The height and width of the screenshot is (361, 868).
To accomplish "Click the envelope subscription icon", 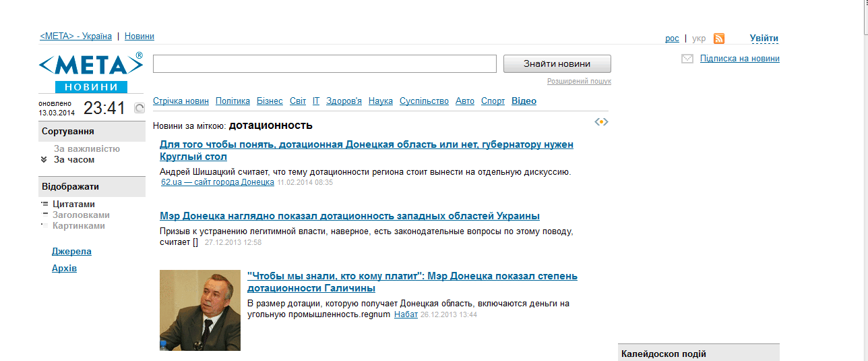I will point(687,59).
